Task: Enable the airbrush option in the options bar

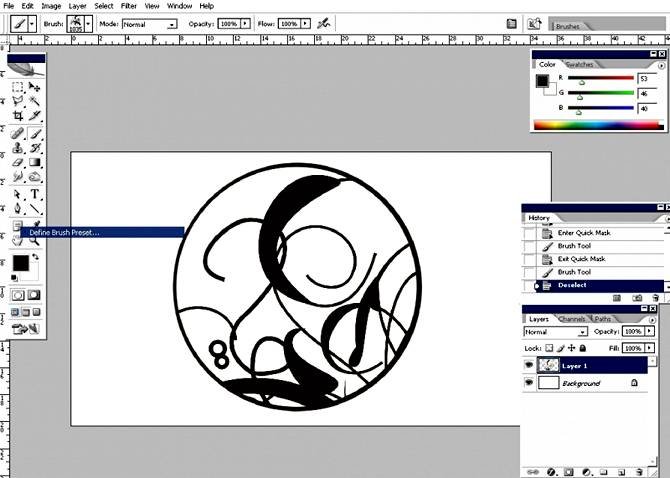Action: pyautogui.click(x=325, y=22)
